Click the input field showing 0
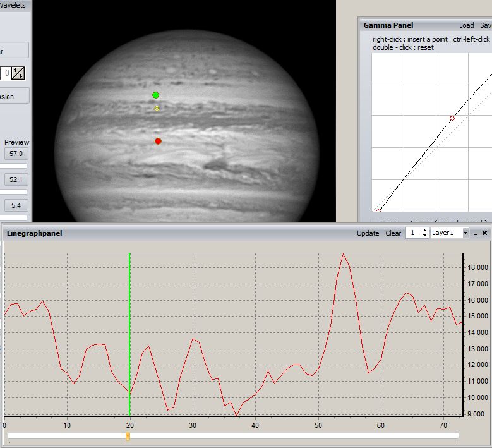 pyautogui.click(x=6, y=73)
